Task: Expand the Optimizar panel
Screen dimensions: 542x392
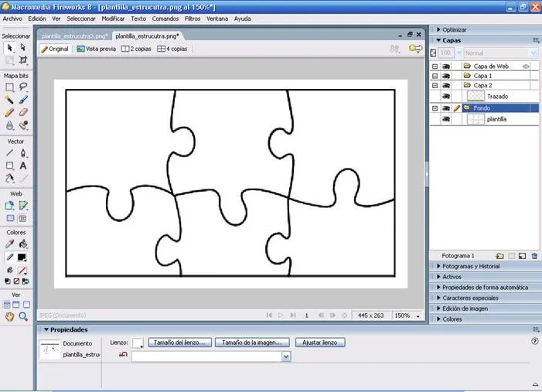Action: coord(454,29)
